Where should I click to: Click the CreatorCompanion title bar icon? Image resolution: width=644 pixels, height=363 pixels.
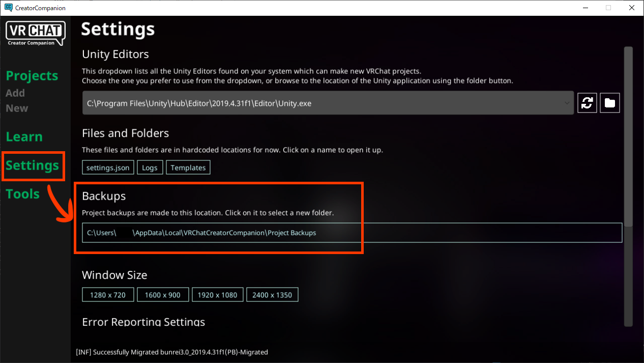[8, 8]
